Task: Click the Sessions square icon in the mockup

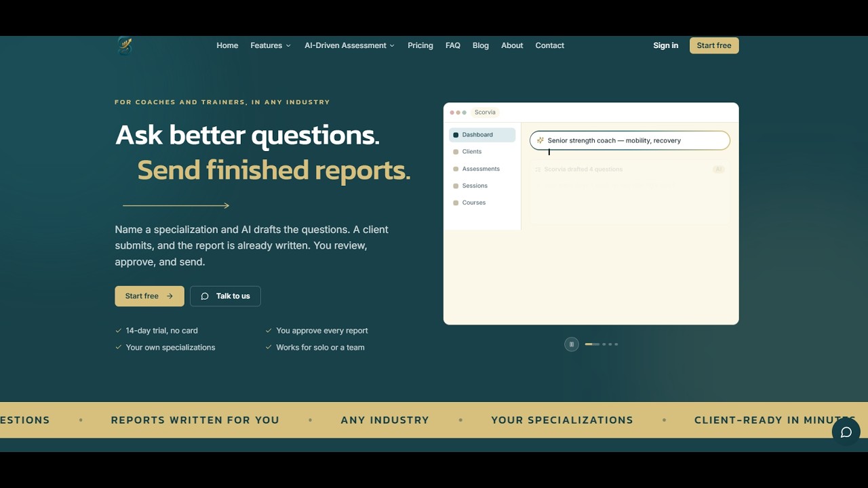Action: tap(456, 186)
